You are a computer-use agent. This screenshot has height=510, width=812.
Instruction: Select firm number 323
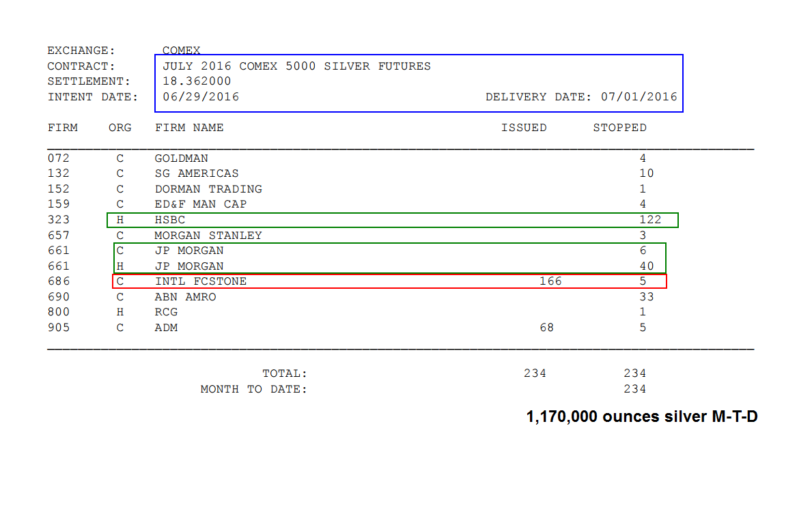pos(59,220)
